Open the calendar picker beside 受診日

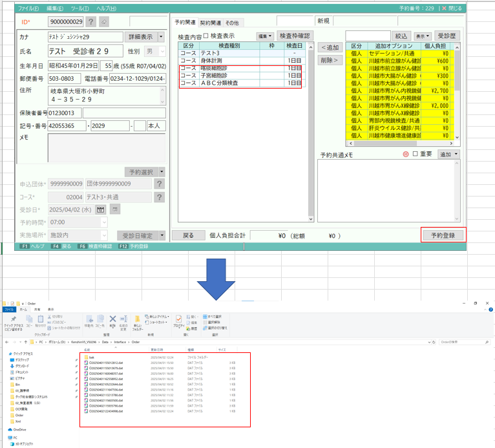(101, 209)
